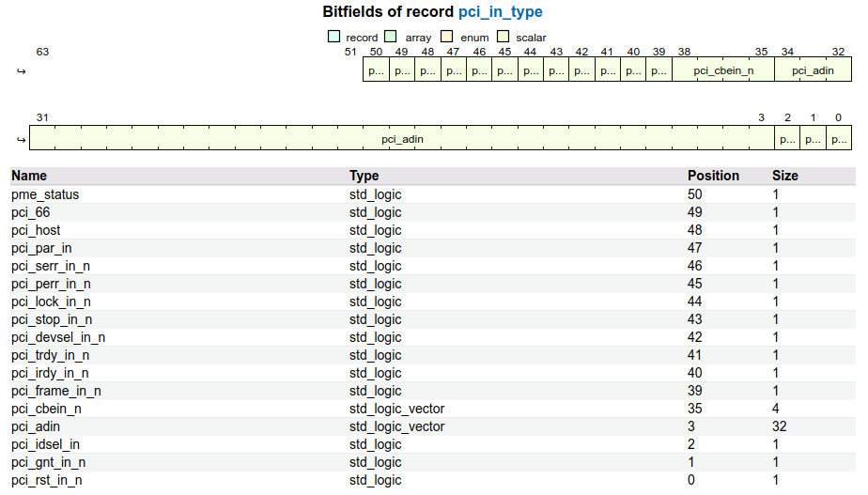868x495 pixels.
Task: Click the pci_adin block spanning bits 34 to 32
Action: [x=814, y=70]
